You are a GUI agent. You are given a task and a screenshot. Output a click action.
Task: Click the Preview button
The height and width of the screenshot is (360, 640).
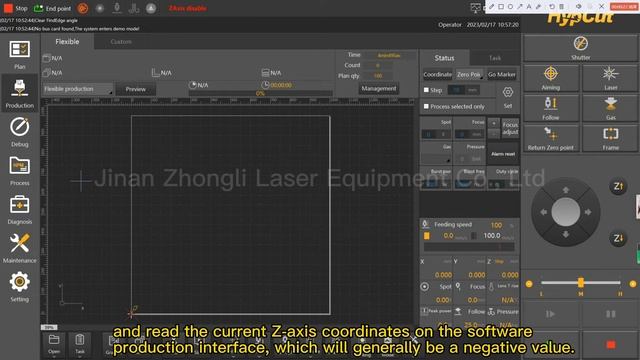(x=136, y=89)
